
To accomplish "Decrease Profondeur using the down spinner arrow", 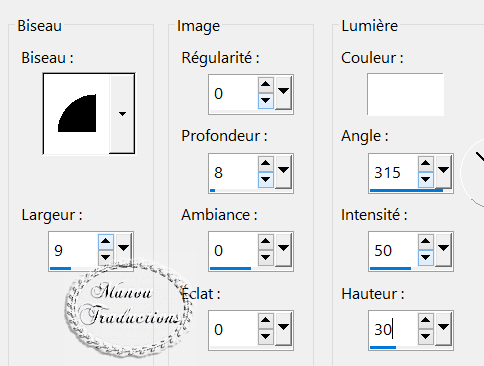I will pyautogui.click(x=266, y=179).
